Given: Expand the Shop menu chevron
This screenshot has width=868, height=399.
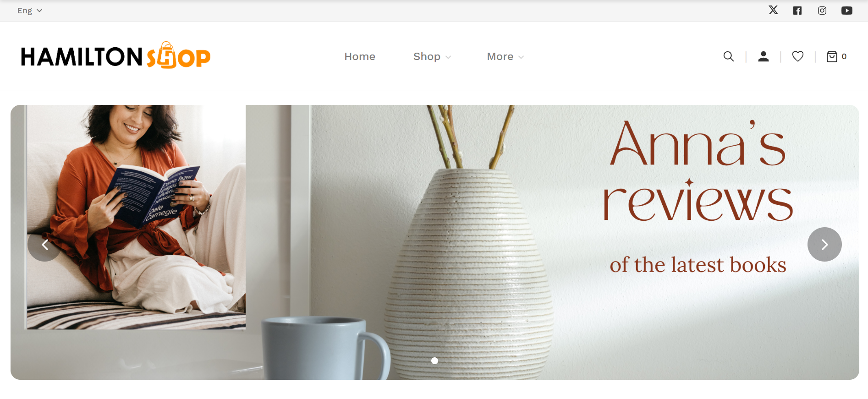Looking at the screenshot, I should 448,57.
